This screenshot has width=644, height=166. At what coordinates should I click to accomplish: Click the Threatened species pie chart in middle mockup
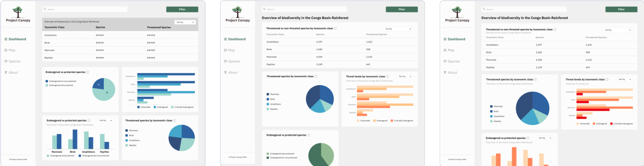tap(320, 99)
